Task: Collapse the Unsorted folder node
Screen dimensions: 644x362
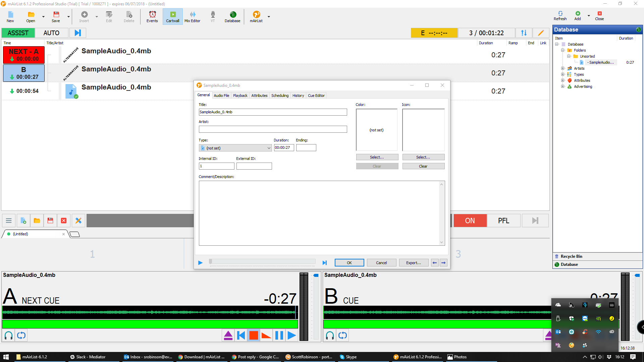Action: point(569,56)
